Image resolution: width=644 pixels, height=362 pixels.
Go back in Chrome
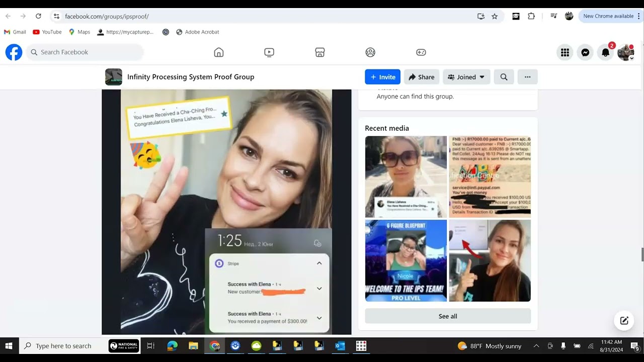(x=8, y=16)
